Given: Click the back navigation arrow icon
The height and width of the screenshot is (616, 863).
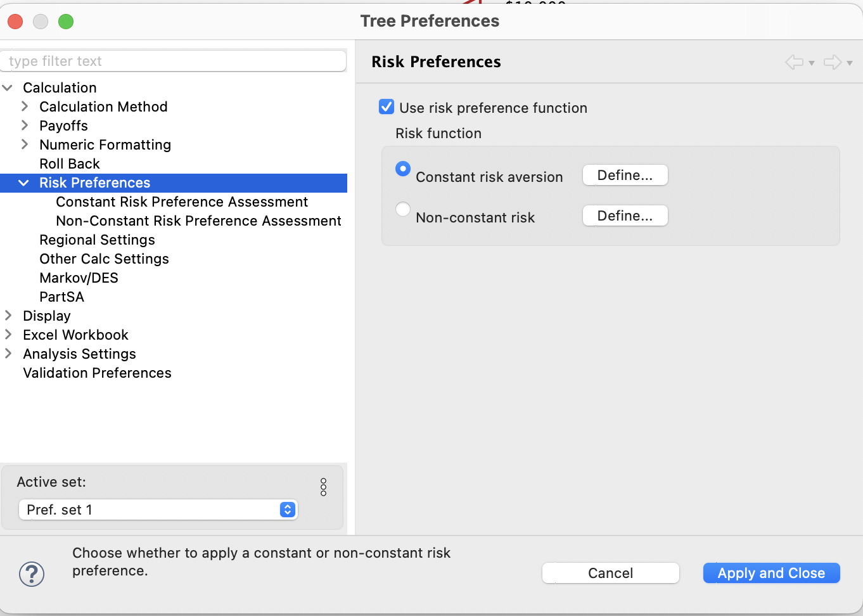Looking at the screenshot, I should pyautogui.click(x=794, y=62).
